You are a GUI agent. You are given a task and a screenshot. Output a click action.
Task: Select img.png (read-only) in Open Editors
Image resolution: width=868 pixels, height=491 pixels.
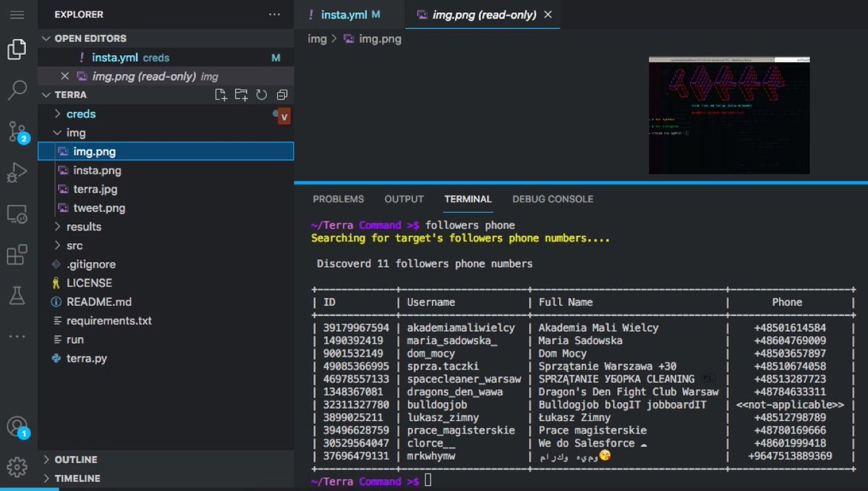pos(166,76)
